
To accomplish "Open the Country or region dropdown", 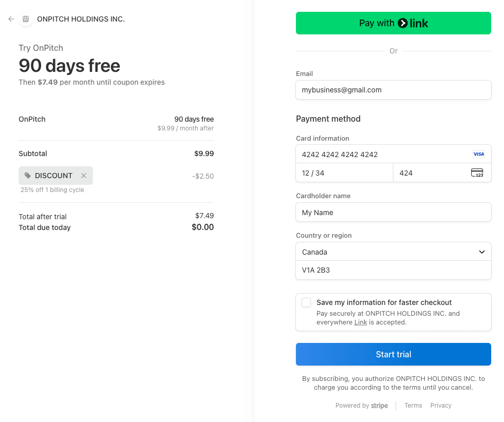I will click(393, 252).
